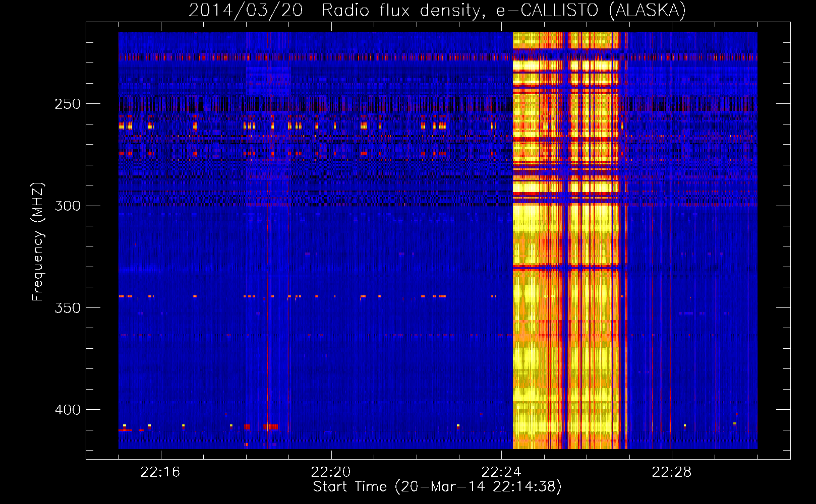Click the '22:20' time tick label
Image resolution: width=816 pixels, height=504 pixels.
click(331, 472)
